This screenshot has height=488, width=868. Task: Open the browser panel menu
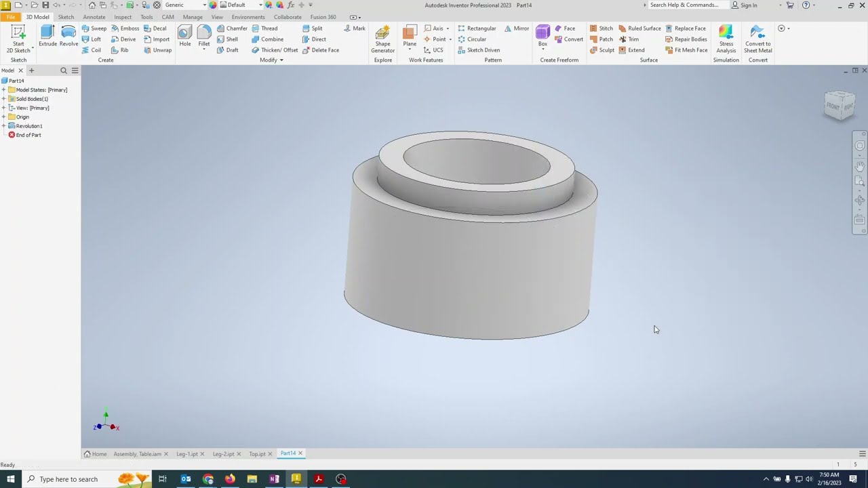point(75,70)
